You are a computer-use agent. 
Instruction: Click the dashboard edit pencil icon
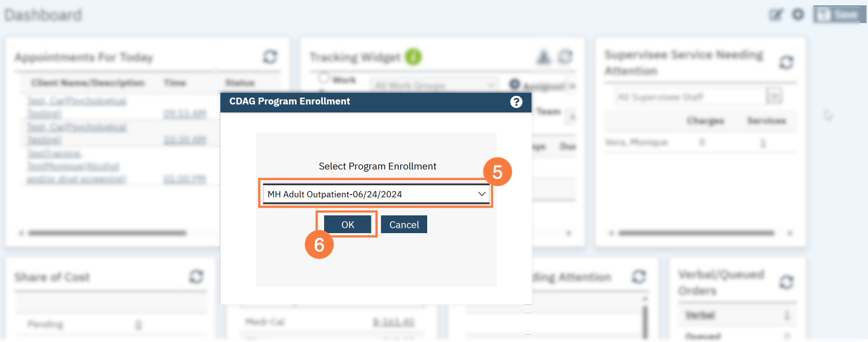click(776, 15)
